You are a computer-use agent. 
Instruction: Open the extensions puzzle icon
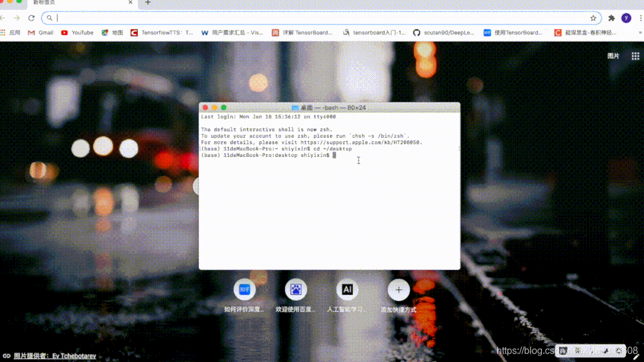(x=612, y=18)
